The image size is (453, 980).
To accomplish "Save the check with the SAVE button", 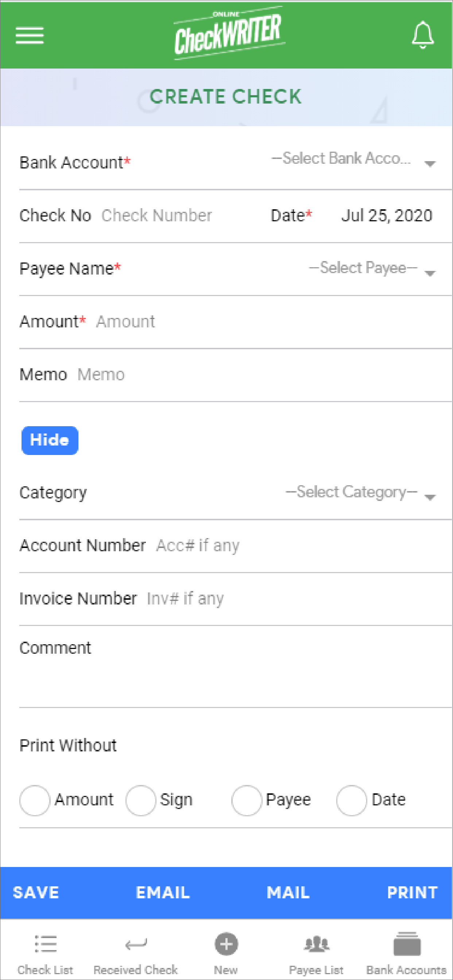I will pyautogui.click(x=35, y=892).
